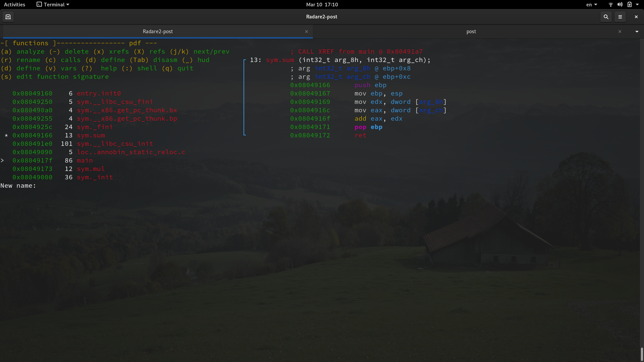
Task: Open the hamburger menu in the header bar
Action: pos(621,16)
